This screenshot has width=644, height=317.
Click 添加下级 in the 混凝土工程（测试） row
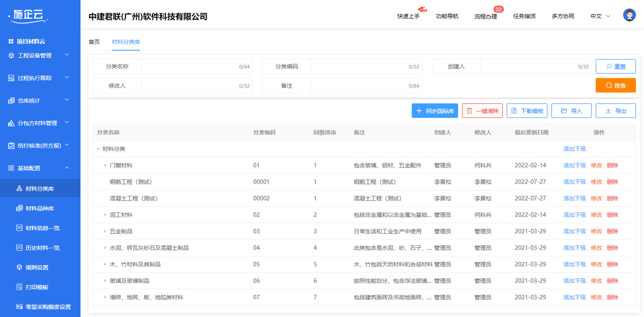574,198
